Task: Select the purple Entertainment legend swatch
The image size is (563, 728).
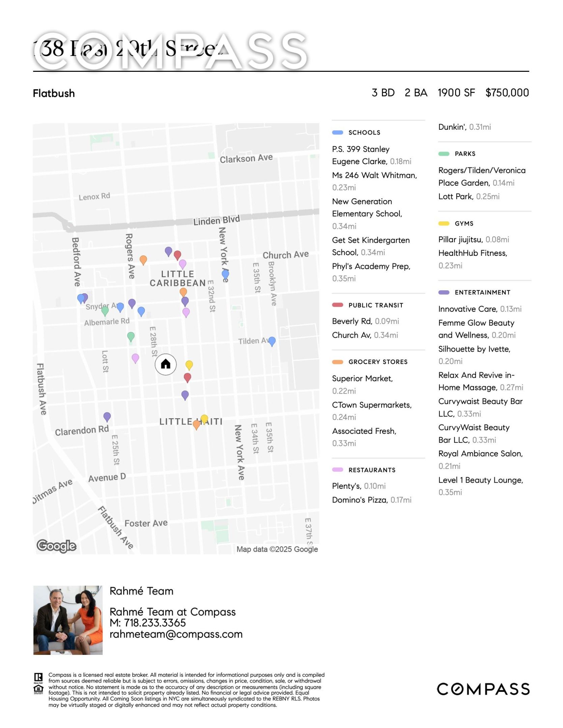Action: pos(444,292)
